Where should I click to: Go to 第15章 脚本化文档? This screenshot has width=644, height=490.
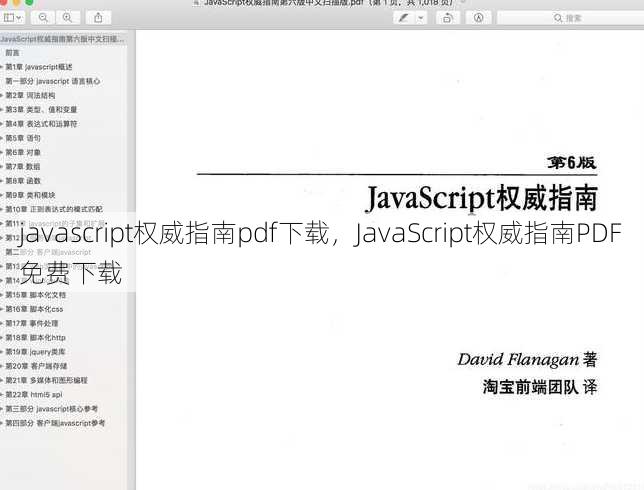(x=36, y=295)
